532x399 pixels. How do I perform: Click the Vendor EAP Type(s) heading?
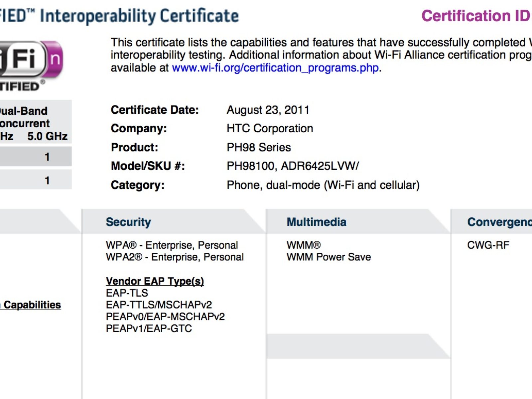155,281
